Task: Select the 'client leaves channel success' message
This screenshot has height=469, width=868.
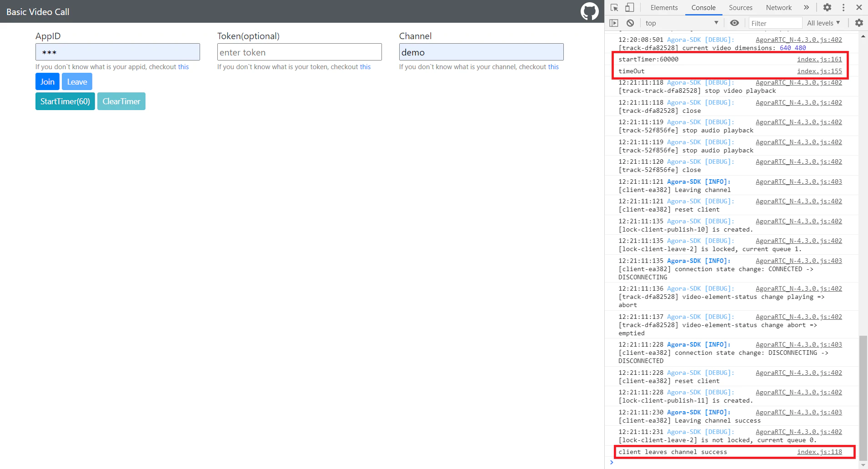Action: tap(672, 452)
